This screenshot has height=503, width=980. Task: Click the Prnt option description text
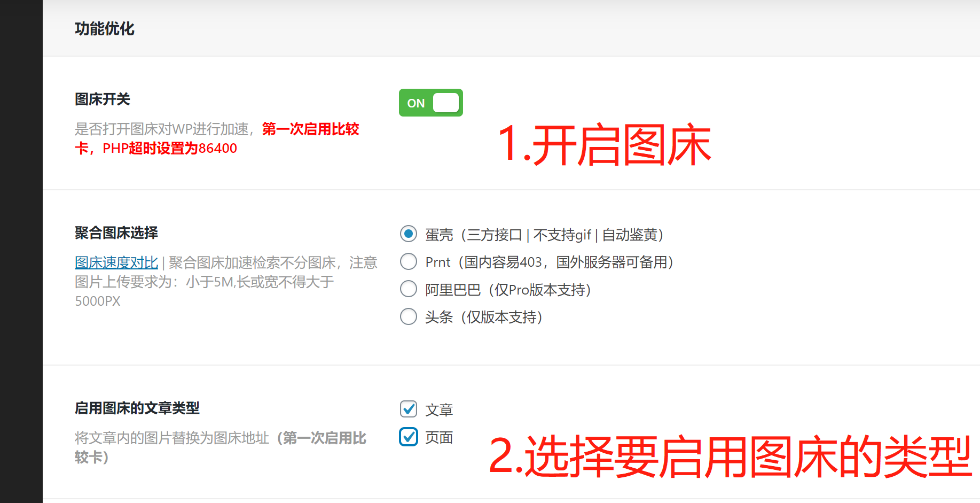point(548,262)
